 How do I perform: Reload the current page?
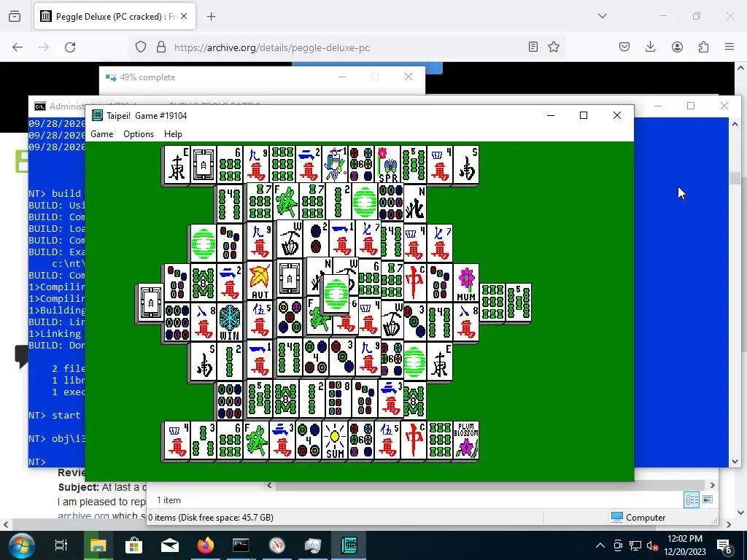click(70, 47)
